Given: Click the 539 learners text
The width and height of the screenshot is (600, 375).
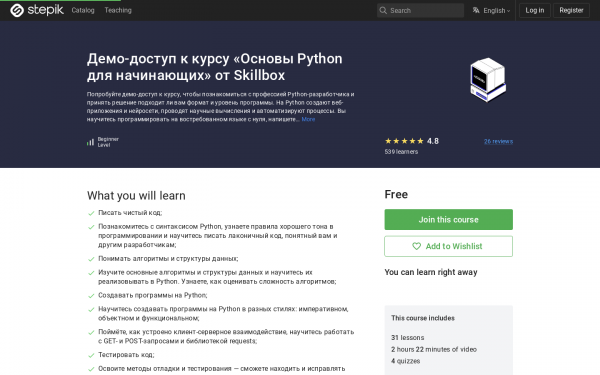Looking at the screenshot, I should (x=401, y=152).
